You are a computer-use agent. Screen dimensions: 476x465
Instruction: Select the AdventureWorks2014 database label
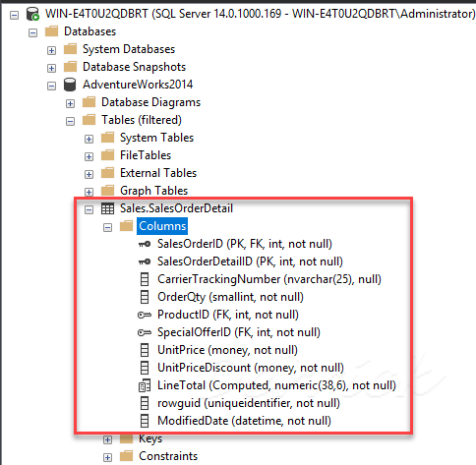click(x=138, y=85)
